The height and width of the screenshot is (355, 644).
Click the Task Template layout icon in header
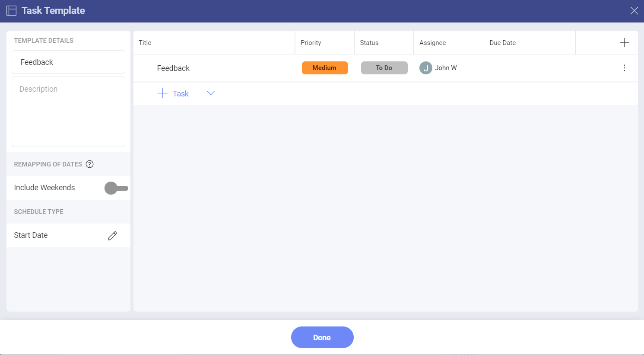click(x=12, y=11)
